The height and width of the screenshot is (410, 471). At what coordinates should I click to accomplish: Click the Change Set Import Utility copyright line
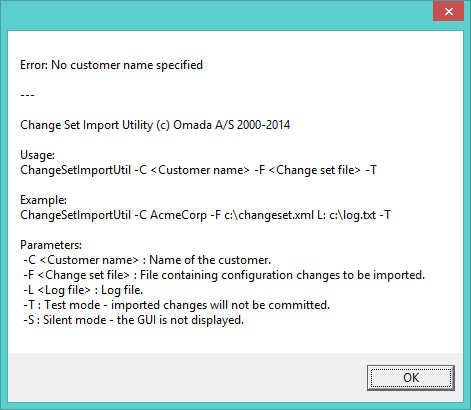click(x=155, y=125)
